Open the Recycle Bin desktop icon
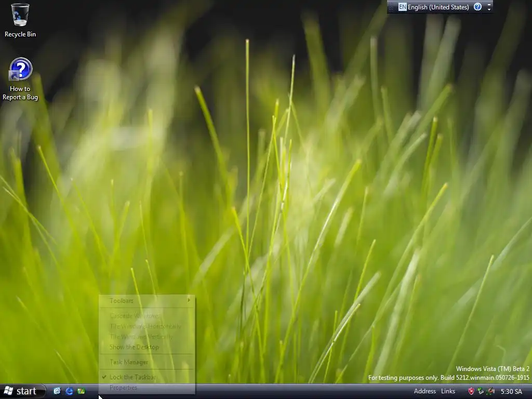Image resolution: width=532 pixels, height=399 pixels. (20, 20)
